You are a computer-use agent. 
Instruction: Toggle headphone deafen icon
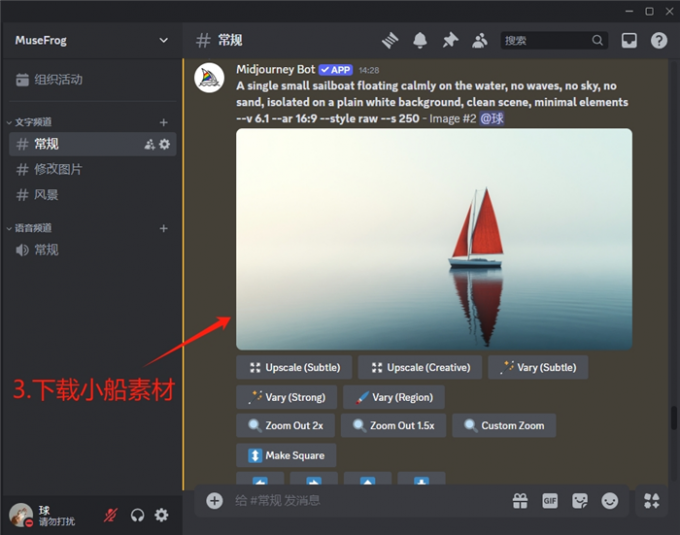point(137,515)
